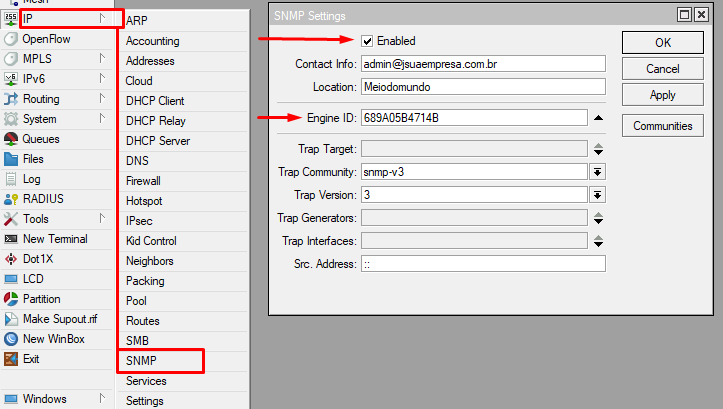Open the Trap Version dropdown
The height and width of the screenshot is (409, 723).
click(x=597, y=195)
